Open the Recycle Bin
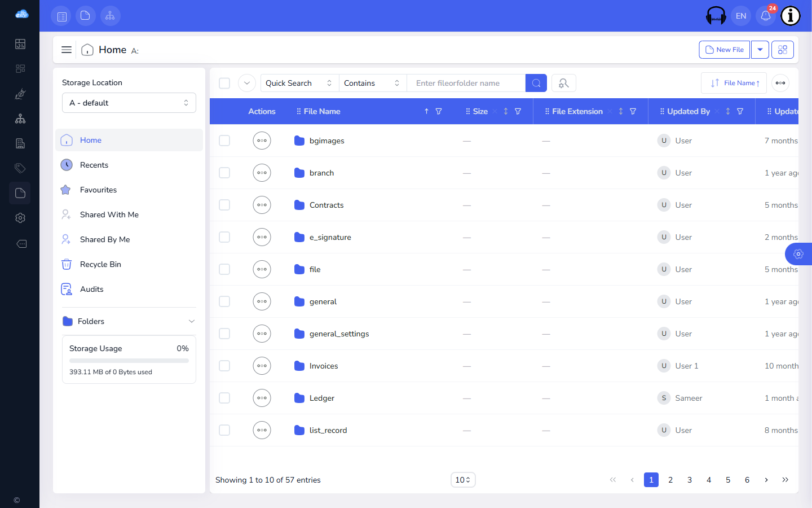Screen dimensions: 812x508 click(129, 264)
